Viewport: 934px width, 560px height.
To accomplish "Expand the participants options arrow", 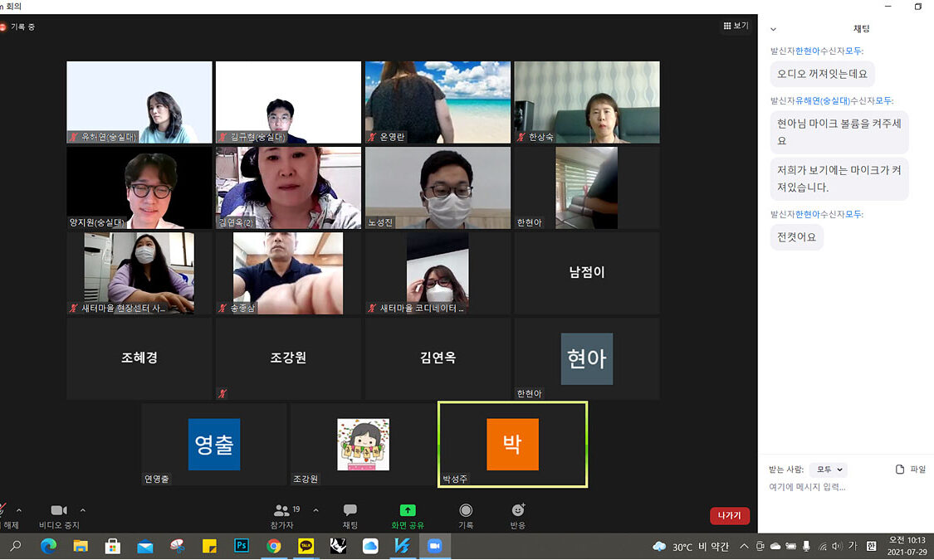I will click(x=315, y=510).
